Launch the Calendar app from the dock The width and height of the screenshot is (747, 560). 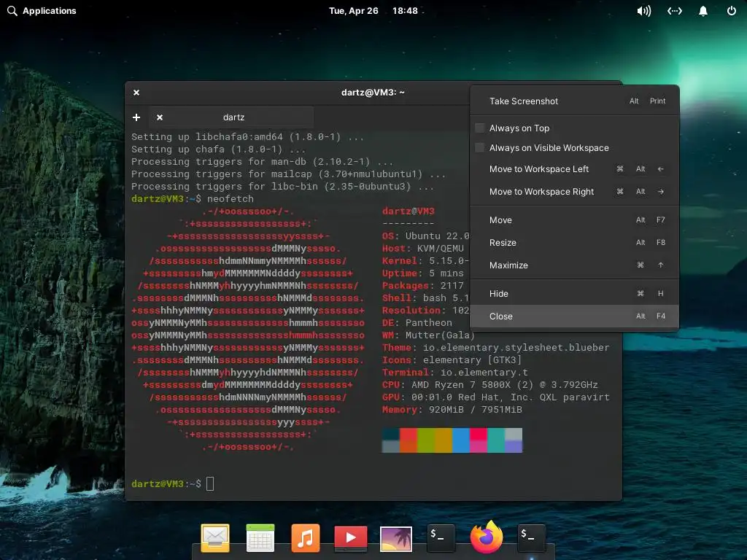click(x=260, y=538)
